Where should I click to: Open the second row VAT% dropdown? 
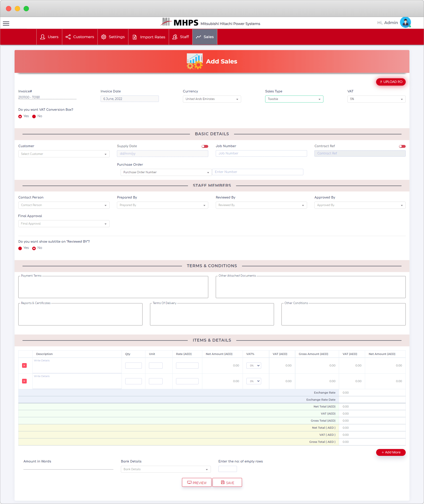tap(253, 381)
